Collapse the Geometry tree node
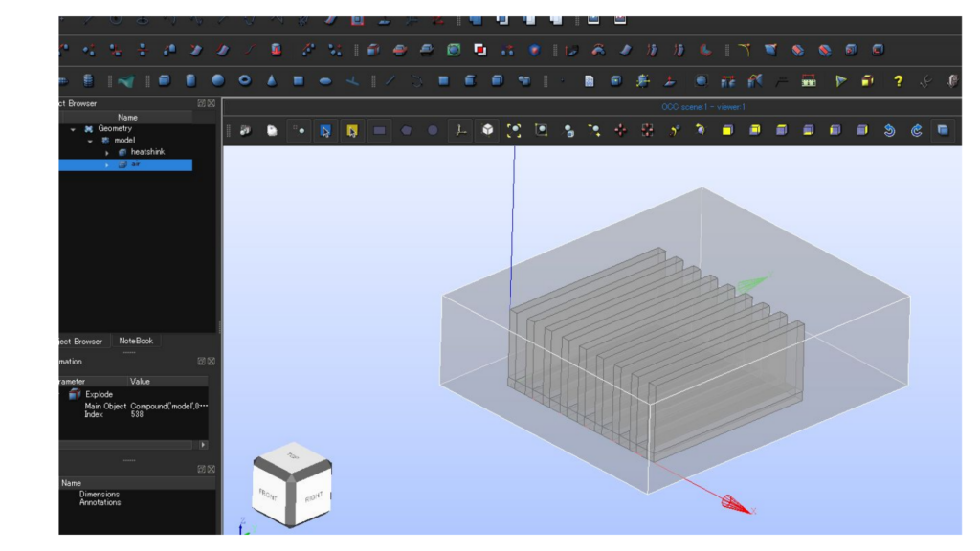Screen dimensions: 980x551 pyautogui.click(x=74, y=129)
